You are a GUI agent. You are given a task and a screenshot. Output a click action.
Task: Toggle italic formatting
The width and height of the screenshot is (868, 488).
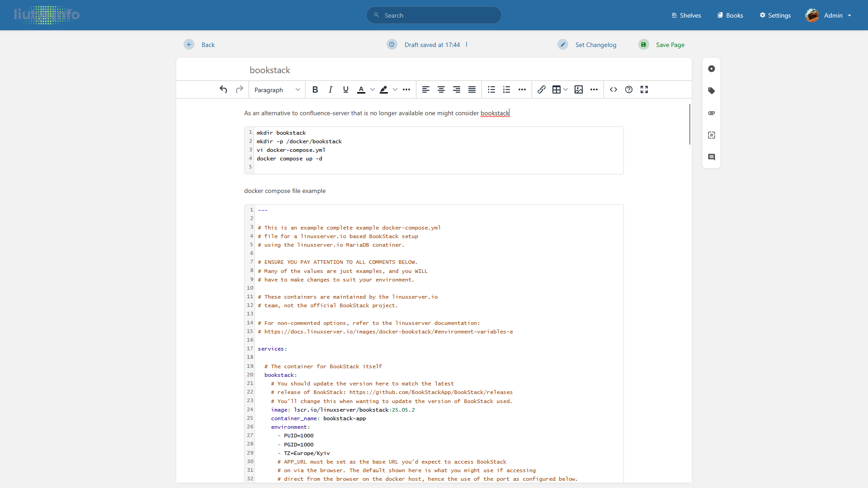click(x=330, y=89)
